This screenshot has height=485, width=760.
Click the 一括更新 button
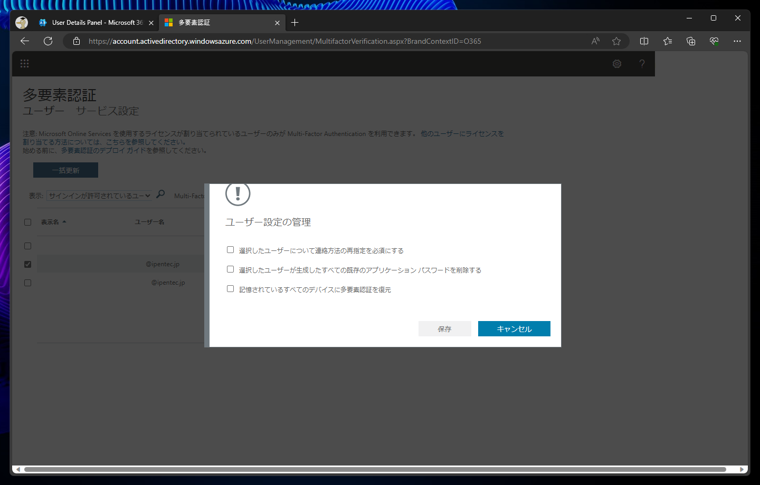coord(65,170)
